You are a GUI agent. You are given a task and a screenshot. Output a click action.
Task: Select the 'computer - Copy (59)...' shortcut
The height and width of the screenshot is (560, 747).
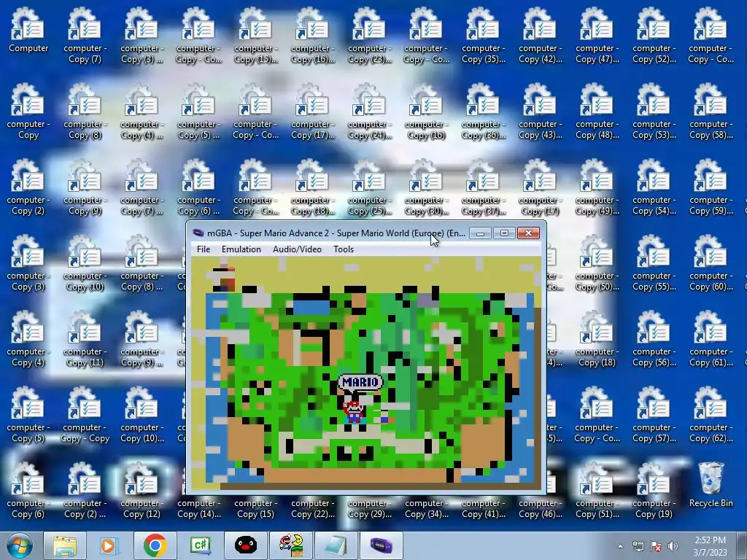711,187
